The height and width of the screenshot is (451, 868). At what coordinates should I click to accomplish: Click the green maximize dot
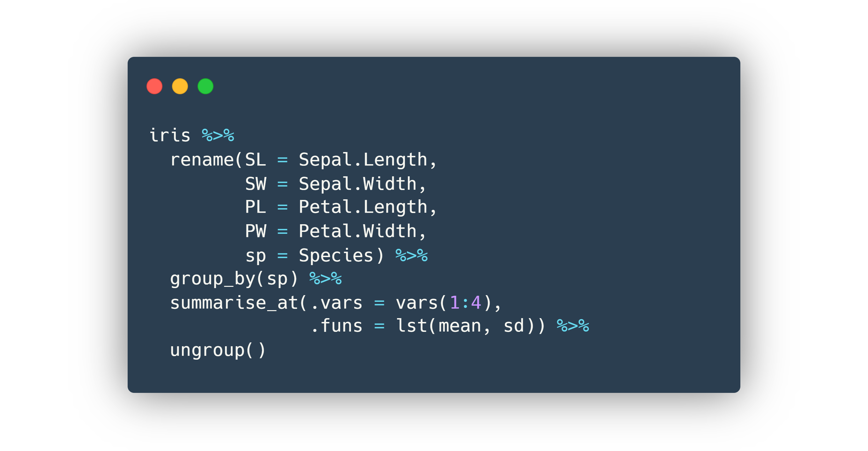click(x=206, y=86)
